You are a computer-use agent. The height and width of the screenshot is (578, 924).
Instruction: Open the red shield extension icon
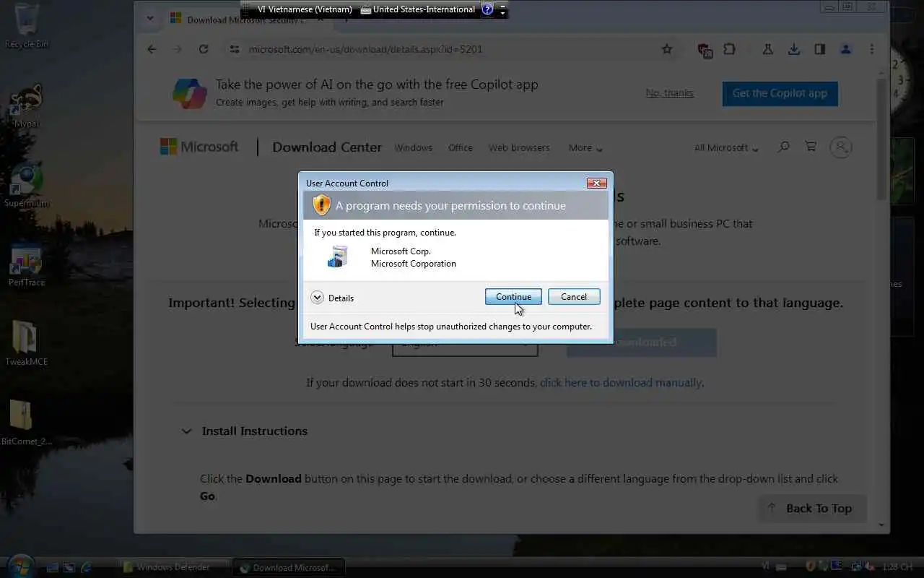click(705, 49)
